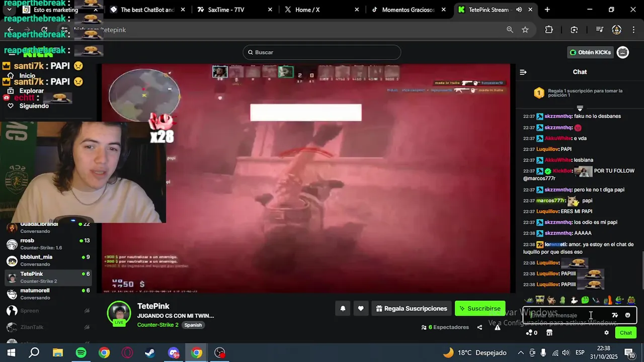Open user profile avatar menu on Kick

623,52
